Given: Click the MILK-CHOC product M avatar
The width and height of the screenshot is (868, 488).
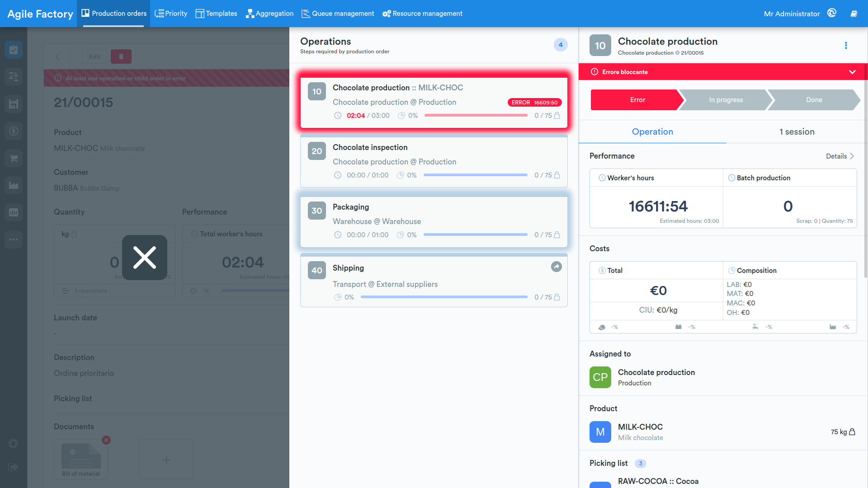Looking at the screenshot, I should point(600,432).
